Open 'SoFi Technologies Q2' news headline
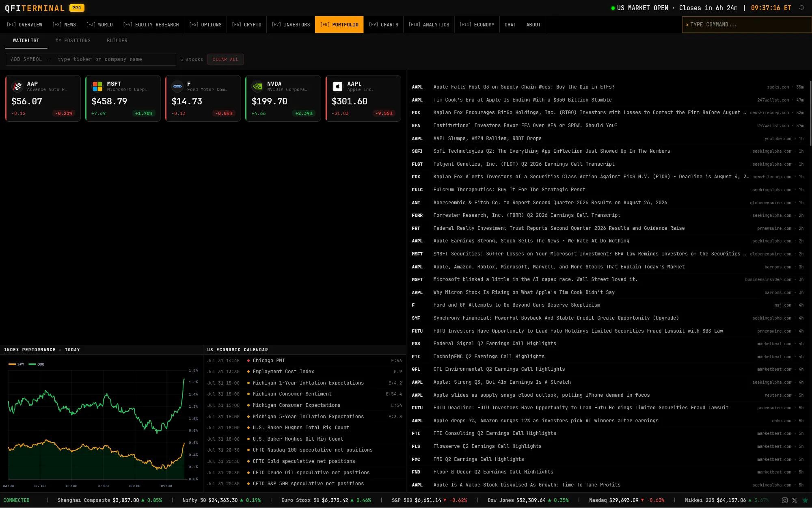This screenshot has width=812, height=508. pyautogui.click(x=552, y=151)
